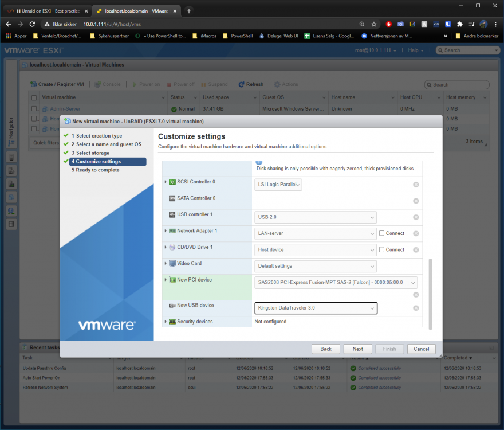504x430 pixels.
Task: Click the virtual machines Search field
Action: pos(457,85)
